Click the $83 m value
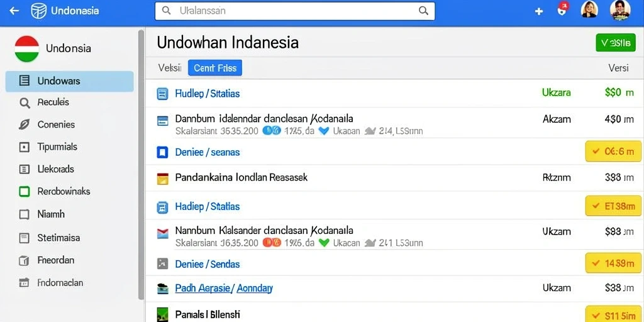The width and height of the screenshot is (644, 322). [619, 231]
